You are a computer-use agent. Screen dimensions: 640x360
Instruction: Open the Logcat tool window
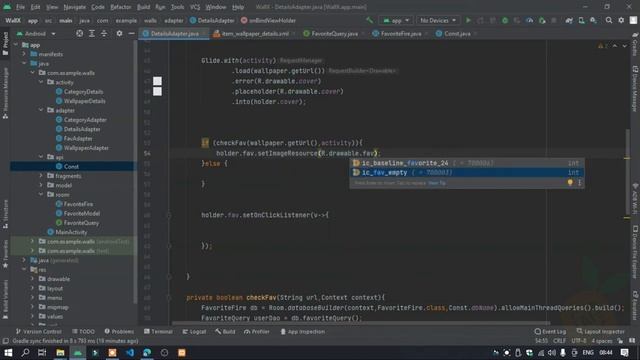pos(194,331)
